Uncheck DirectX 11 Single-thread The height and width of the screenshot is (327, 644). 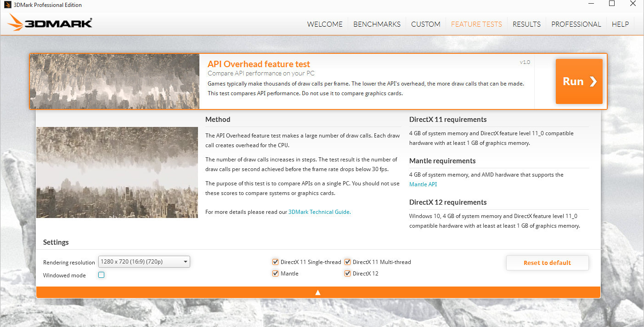click(x=276, y=262)
